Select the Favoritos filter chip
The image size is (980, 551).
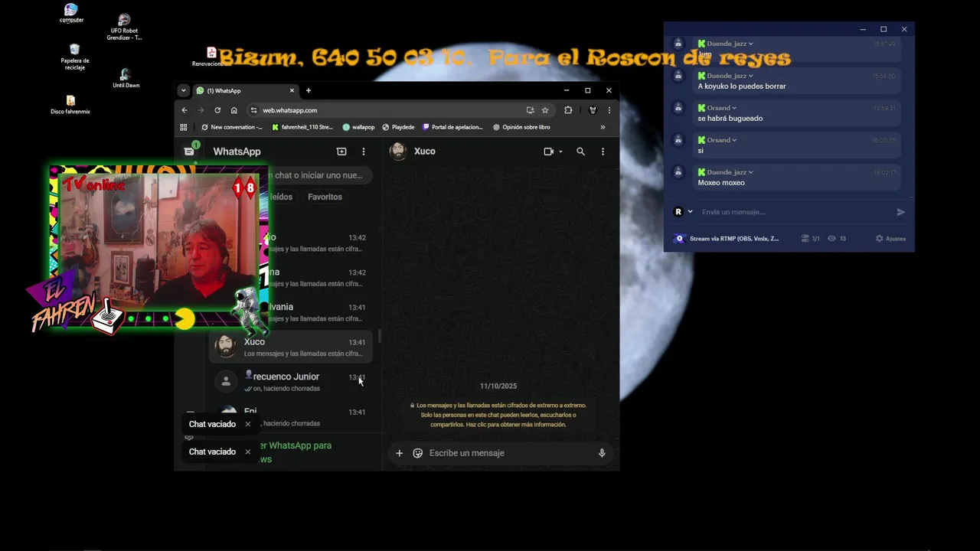(x=325, y=197)
